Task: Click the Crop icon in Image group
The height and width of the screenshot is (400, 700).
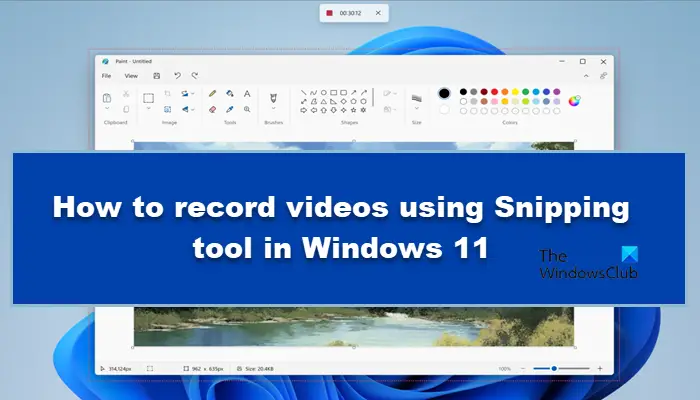Action: [167, 94]
